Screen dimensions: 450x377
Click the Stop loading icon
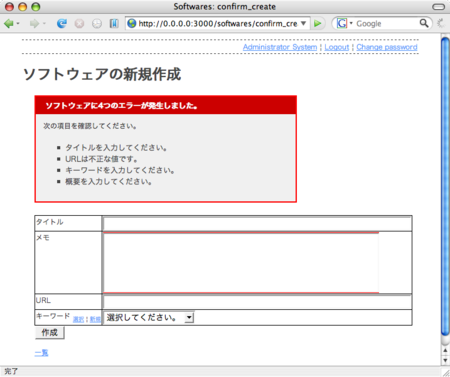[79, 24]
